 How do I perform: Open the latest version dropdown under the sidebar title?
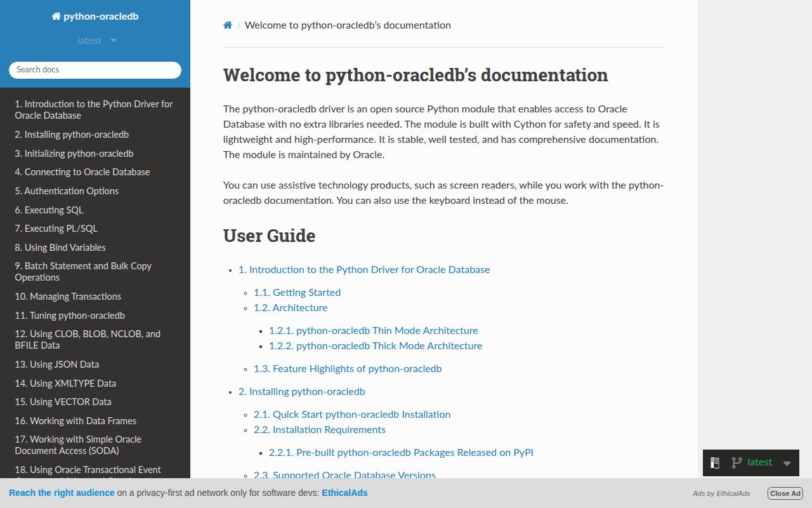[x=96, y=41]
